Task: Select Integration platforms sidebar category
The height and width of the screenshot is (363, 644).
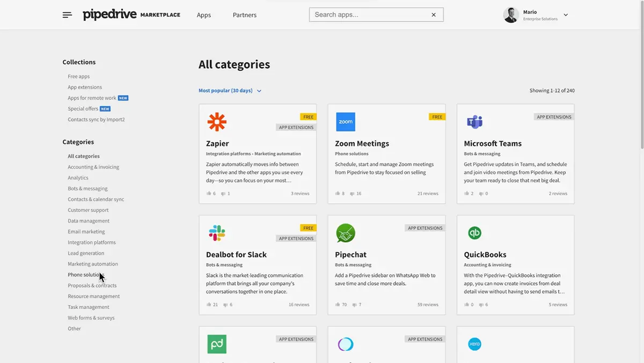Action: [92, 242]
